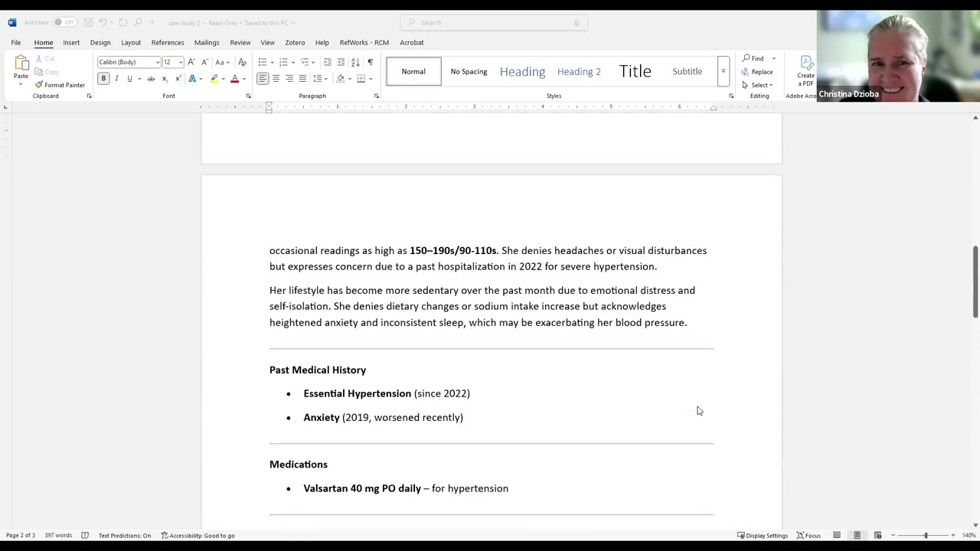Start a numbered list

click(x=283, y=62)
